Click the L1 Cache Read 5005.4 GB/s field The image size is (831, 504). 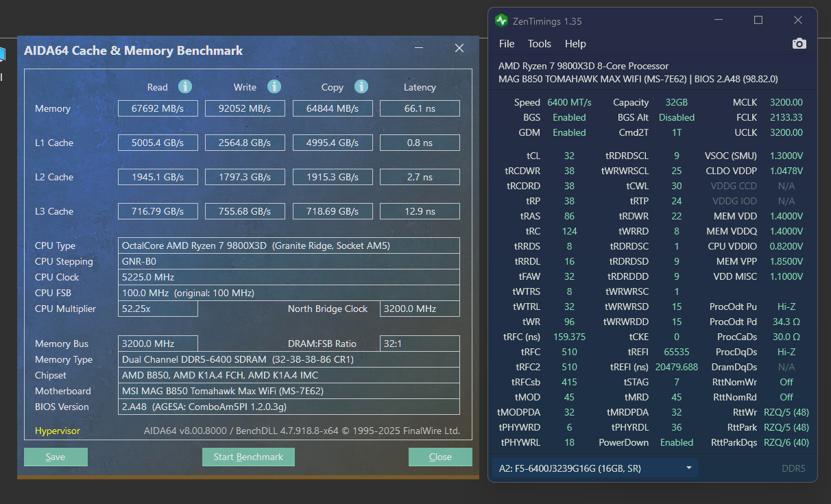click(158, 143)
